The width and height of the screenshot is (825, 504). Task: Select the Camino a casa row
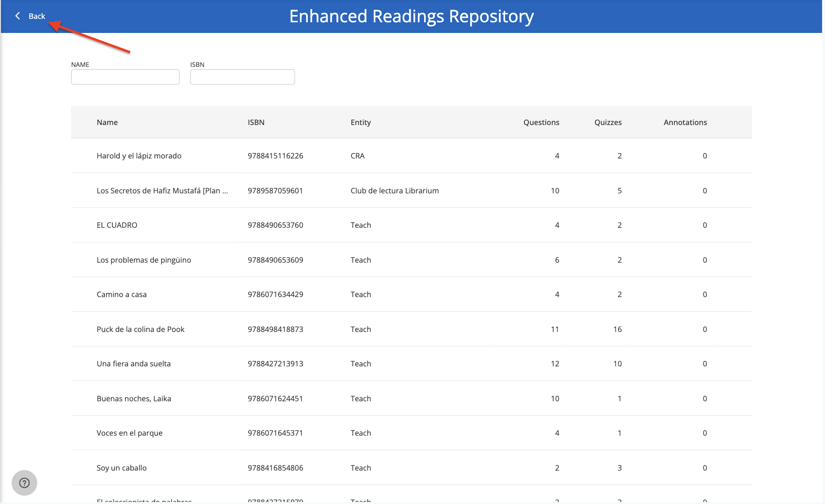(411, 294)
